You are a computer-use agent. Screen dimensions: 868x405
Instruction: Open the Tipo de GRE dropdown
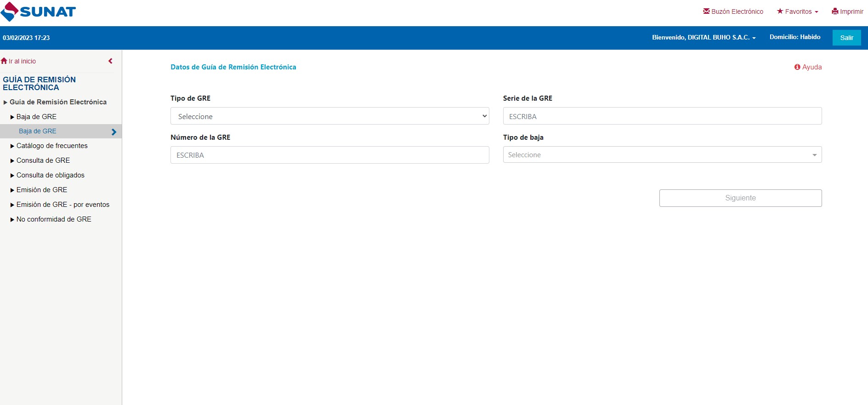pos(329,116)
